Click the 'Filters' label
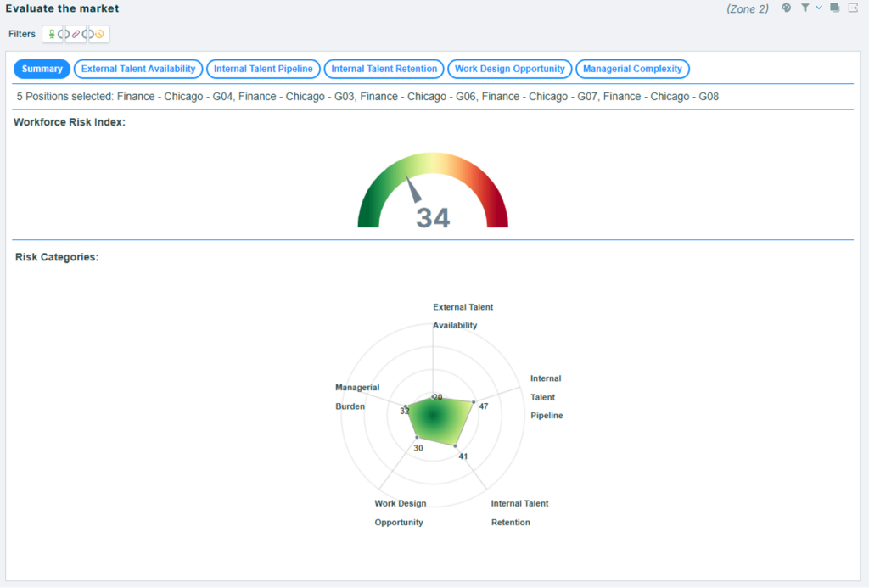Screen dimensions: 869x588 [x=21, y=34]
